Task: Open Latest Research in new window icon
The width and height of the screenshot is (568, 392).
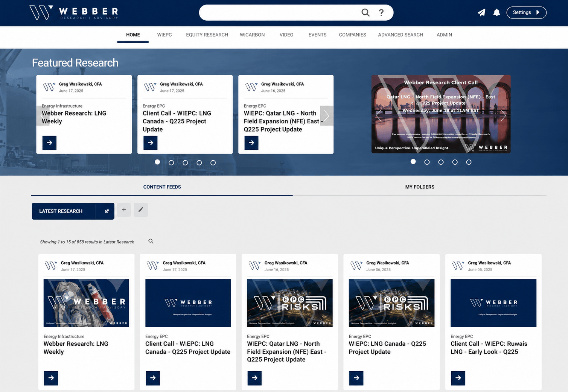Action: [x=107, y=211]
